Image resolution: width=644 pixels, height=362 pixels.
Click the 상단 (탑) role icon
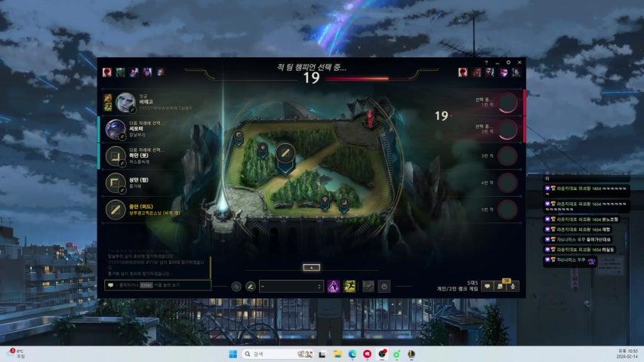click(116, 183)
